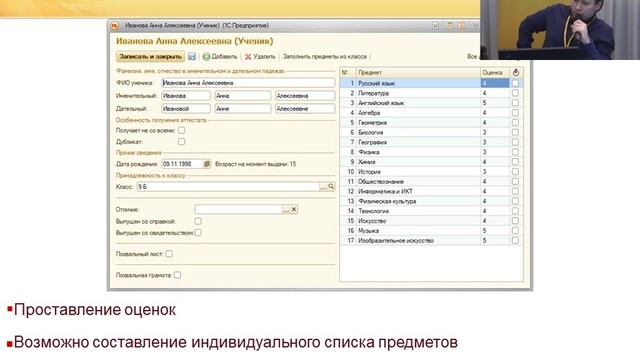Check Выпущен со справкой

click(x=198, y=221)
